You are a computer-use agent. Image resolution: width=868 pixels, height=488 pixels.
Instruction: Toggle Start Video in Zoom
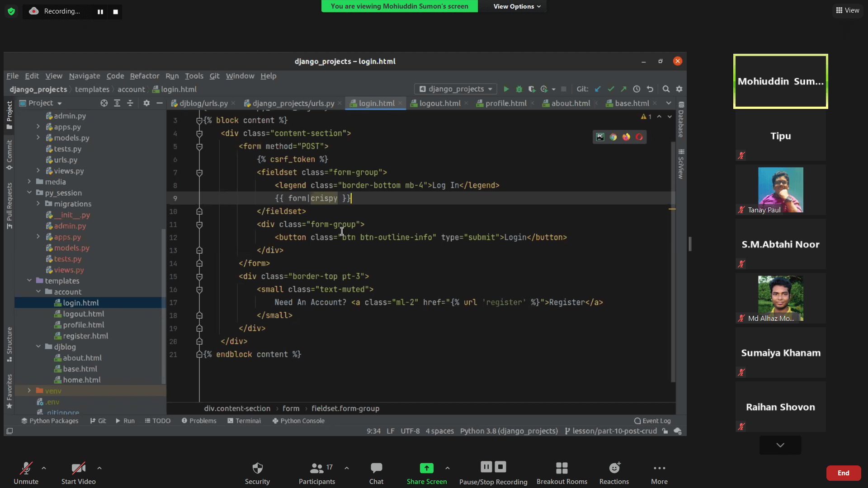[78, 473]
